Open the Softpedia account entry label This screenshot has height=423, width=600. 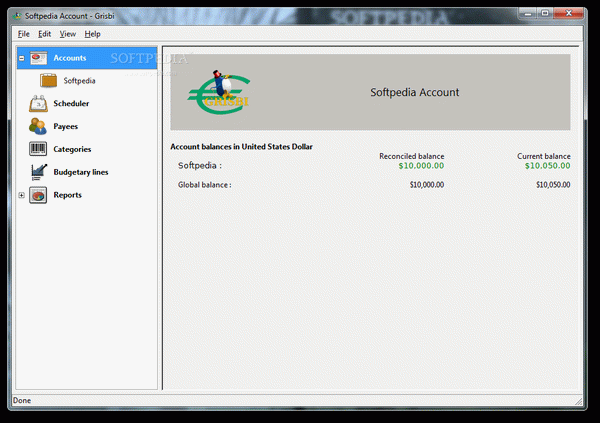pyautogui.click(x=79, y=81)
